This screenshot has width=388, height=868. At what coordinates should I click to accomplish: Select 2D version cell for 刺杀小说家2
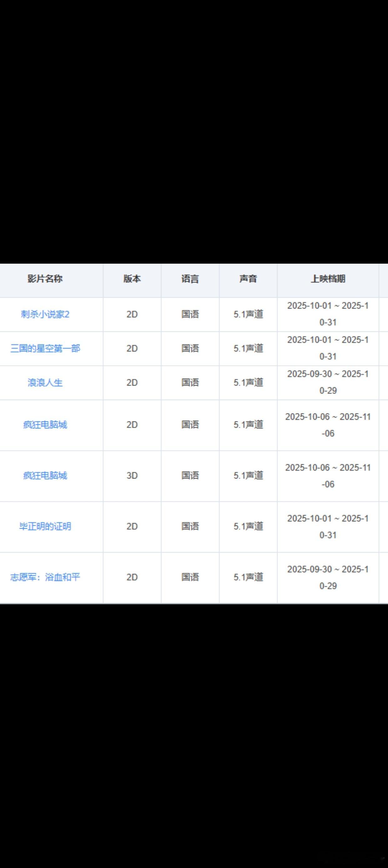coord(132,314)
